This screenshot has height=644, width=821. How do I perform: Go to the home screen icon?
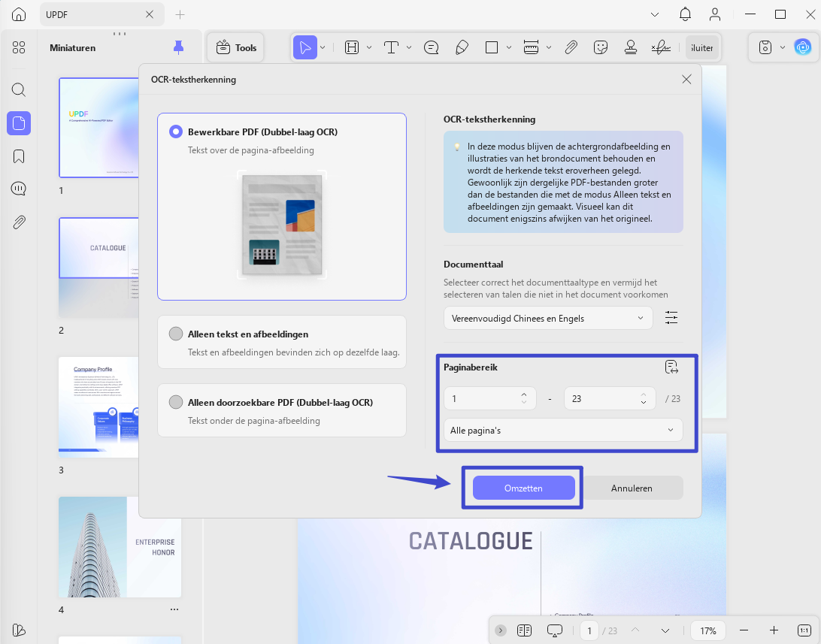[19, 14]
